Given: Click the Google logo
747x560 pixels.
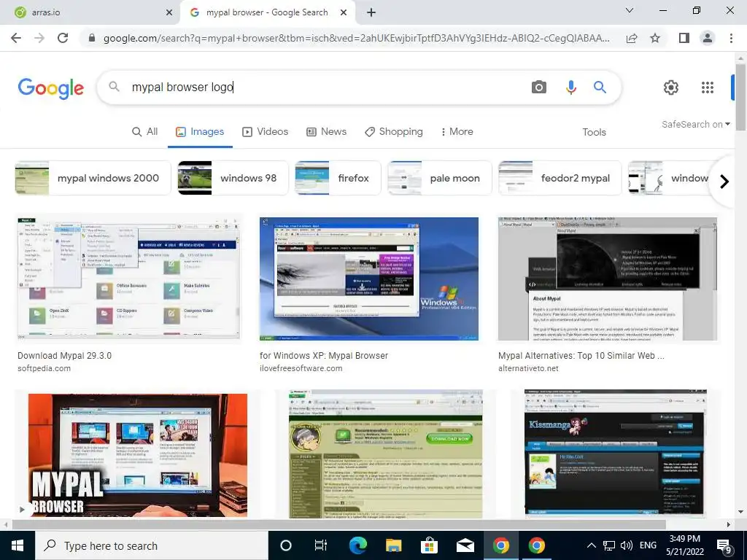Looking at the screenshot, I should [51, 88].
